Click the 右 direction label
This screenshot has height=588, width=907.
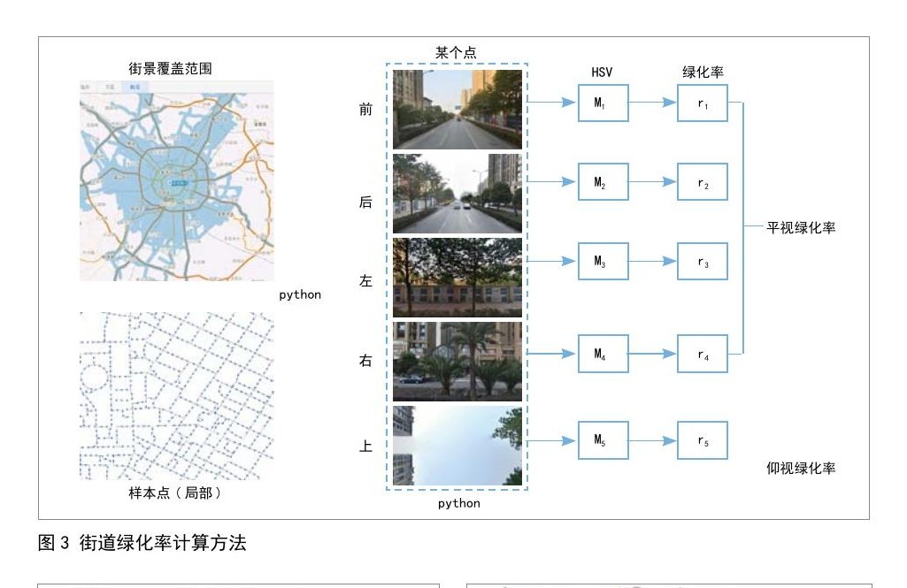[x=365, y=361]
